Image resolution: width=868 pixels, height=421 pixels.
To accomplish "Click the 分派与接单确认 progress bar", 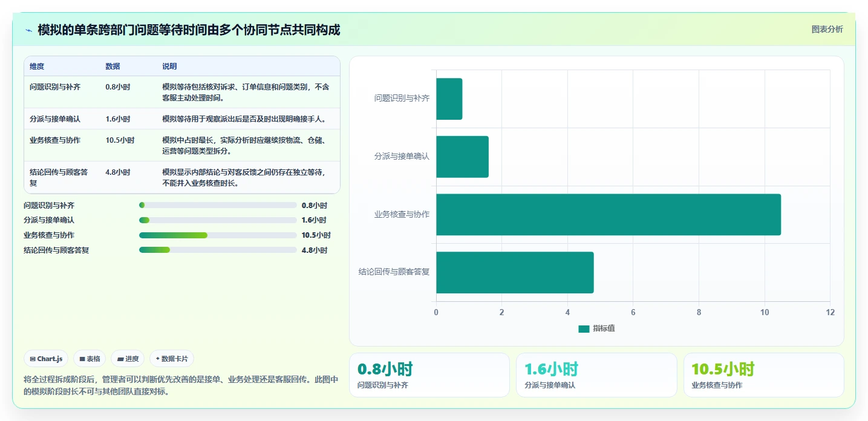I will click(x=218, y=220).
